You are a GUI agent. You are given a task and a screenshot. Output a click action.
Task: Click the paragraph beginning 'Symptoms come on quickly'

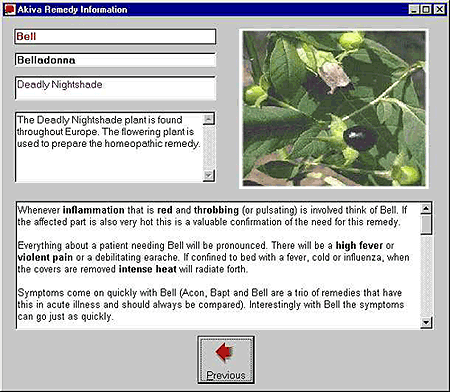211,304
